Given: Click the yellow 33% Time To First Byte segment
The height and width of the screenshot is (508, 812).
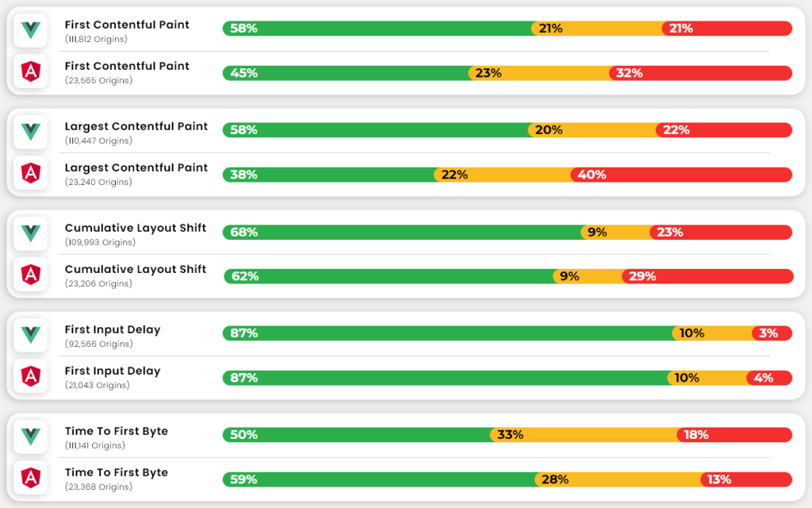Looking at the screenshot, I should [584, 435].
